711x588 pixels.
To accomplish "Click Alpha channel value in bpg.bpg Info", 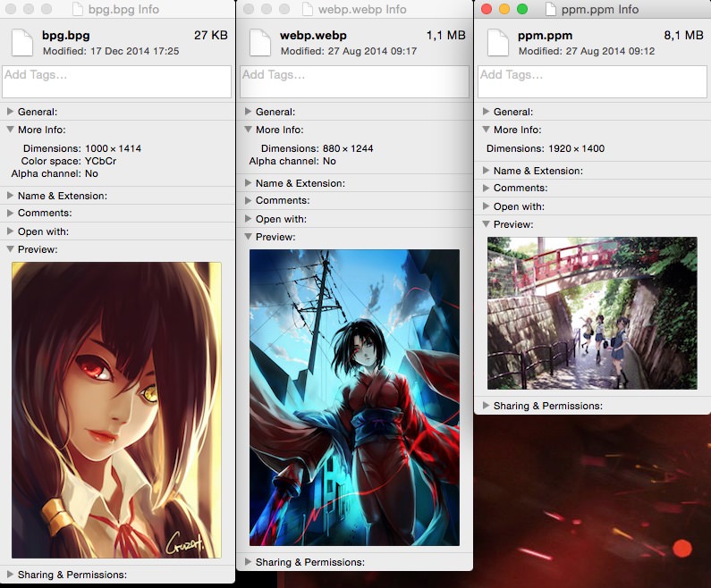I will point(91,173).
